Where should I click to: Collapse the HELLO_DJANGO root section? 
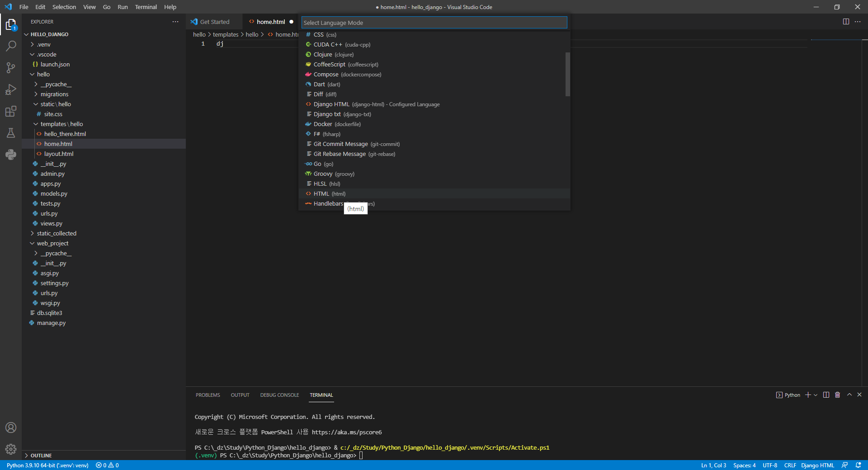104,34
